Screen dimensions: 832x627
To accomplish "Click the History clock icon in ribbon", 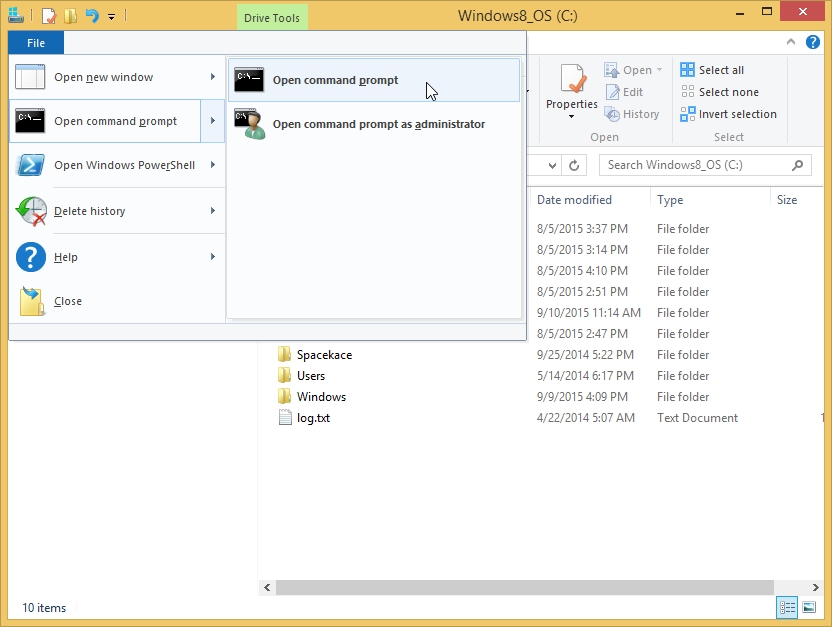I will click(x=612, y=114).
